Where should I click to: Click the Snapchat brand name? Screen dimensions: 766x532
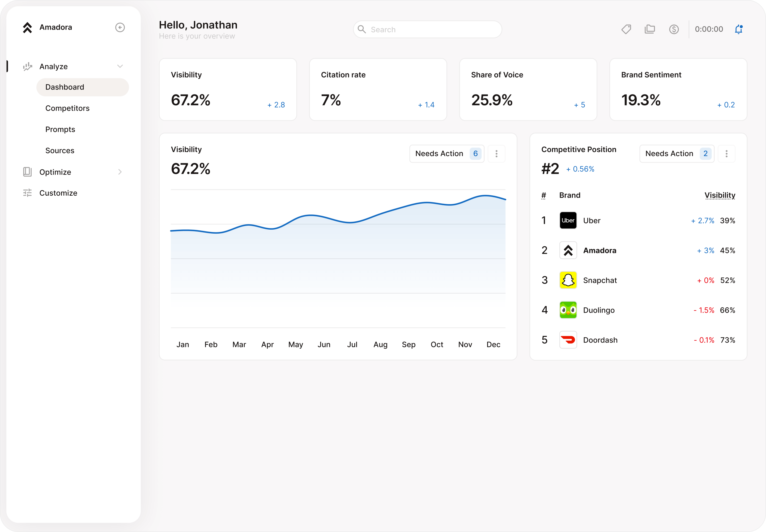pyautogui.click(x=600, y=280)
